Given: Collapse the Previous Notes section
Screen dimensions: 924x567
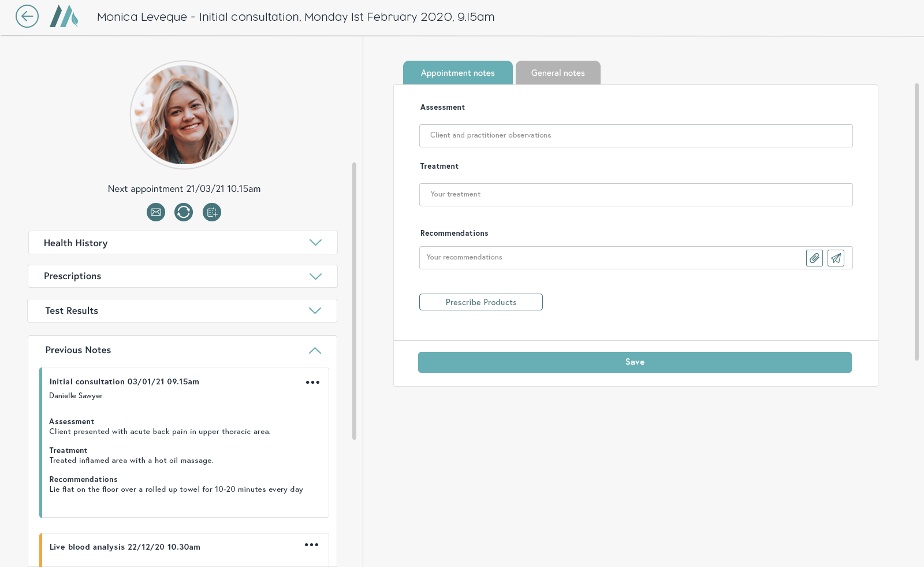Looking at the screenshot, I should click(x=315, y=350).
